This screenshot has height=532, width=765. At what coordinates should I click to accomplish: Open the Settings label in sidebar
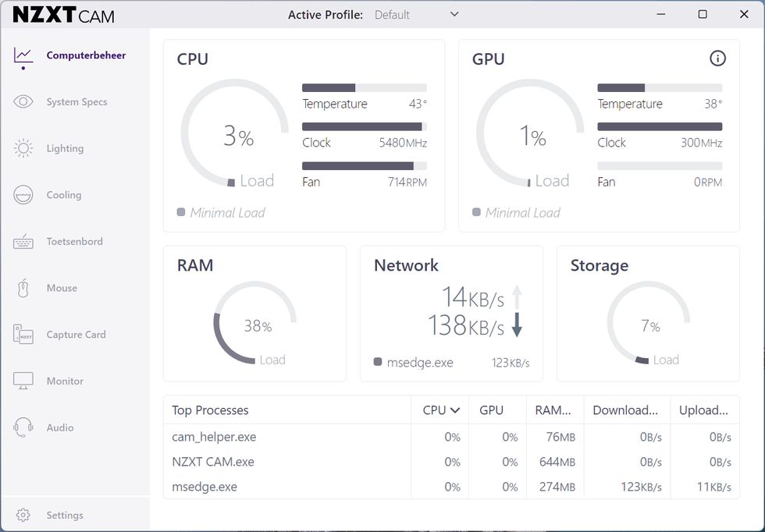65,515
